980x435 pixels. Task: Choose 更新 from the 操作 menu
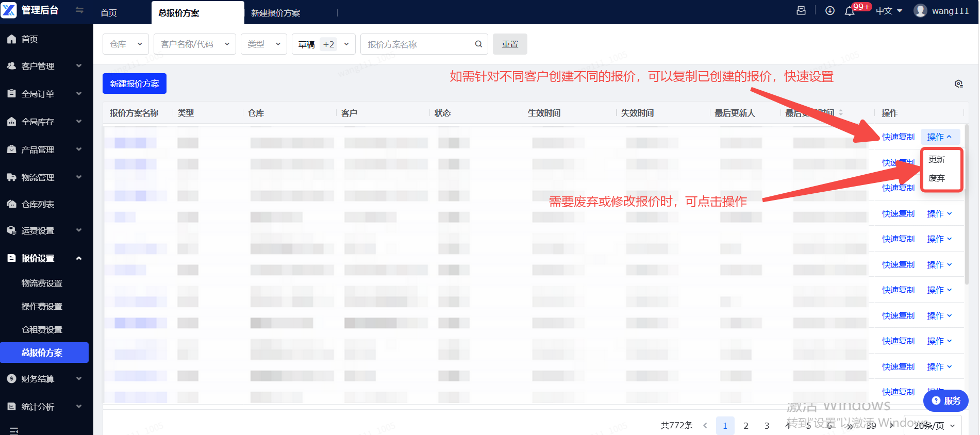tap(937, 160)
